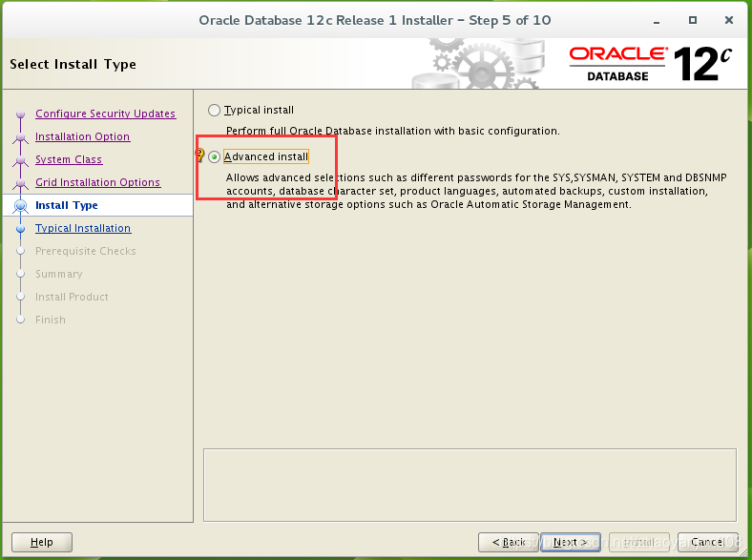Click the Cancel button
This screenshot has height=560, width=752.
[x=707, y=542]
